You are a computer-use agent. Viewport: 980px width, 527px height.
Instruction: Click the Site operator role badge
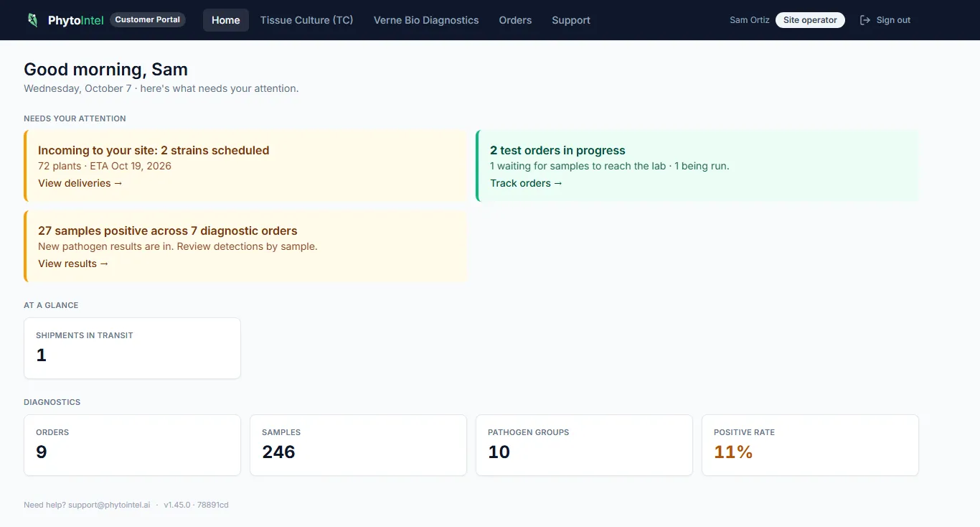[x=810, y=20]
